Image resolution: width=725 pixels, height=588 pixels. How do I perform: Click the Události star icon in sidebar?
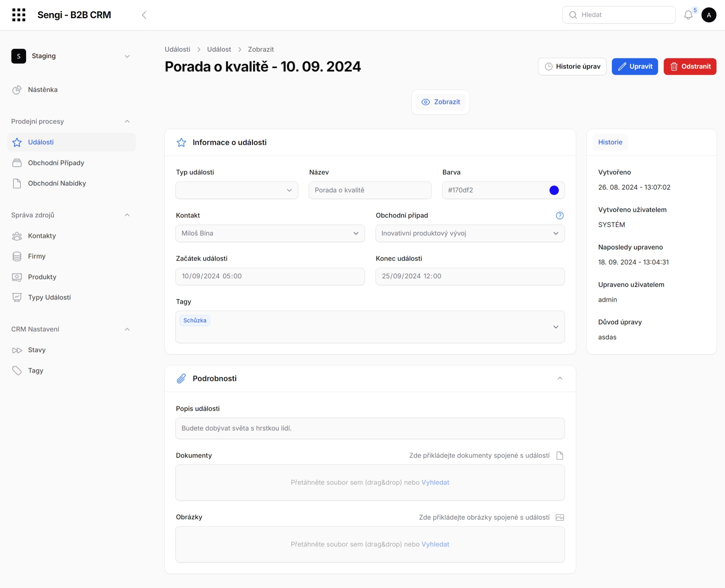click(17, 142)
